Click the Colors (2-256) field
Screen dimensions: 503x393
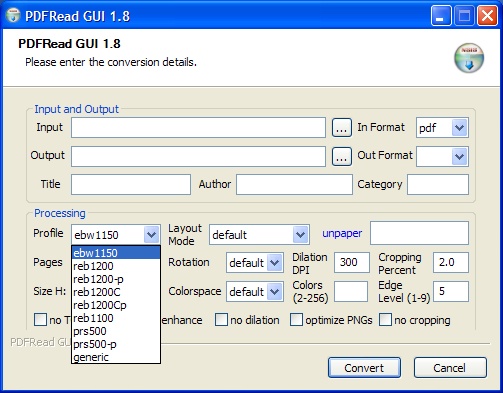tap(351, 291)
